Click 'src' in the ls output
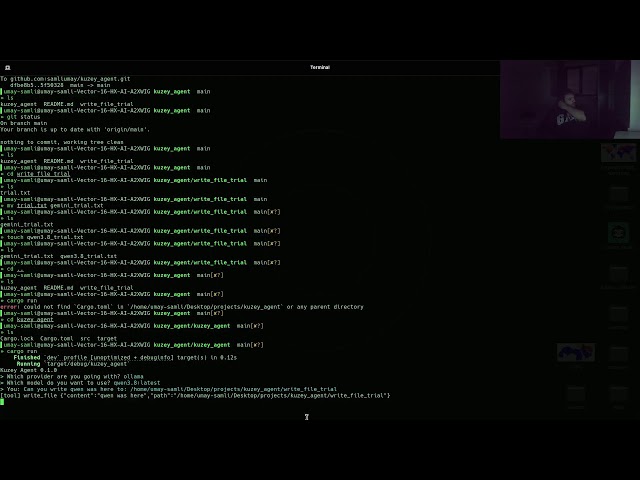This screenshot has height=480, width=640. [x=85, y=338]
